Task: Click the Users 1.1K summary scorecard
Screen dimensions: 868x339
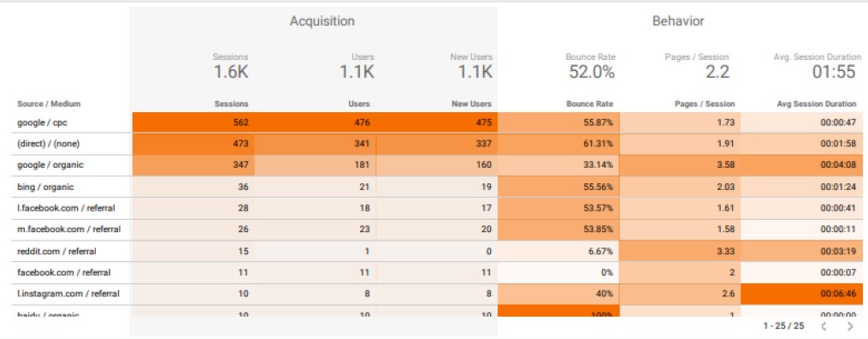Action: (x=357, y=66)
